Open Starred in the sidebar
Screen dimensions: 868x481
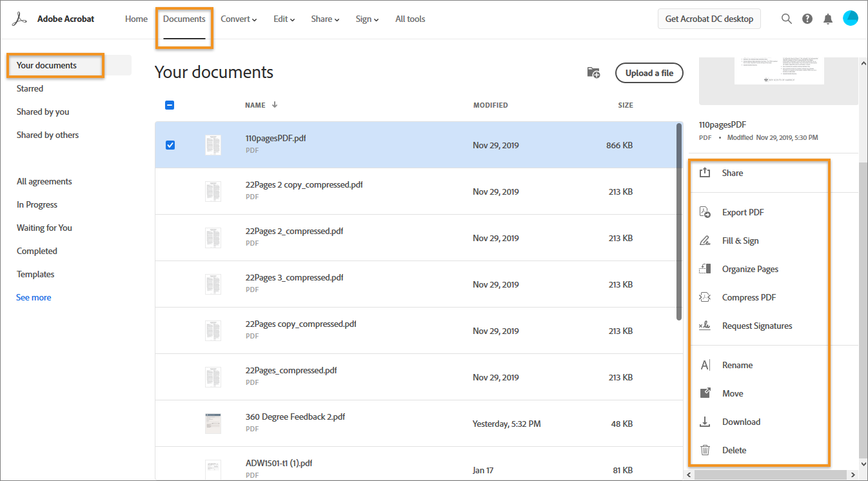click(x=30, y=88)
